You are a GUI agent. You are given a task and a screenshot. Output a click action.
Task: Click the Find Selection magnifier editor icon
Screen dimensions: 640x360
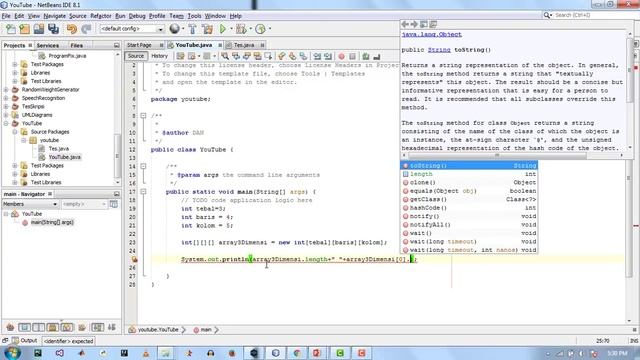(x=225, y=56)
